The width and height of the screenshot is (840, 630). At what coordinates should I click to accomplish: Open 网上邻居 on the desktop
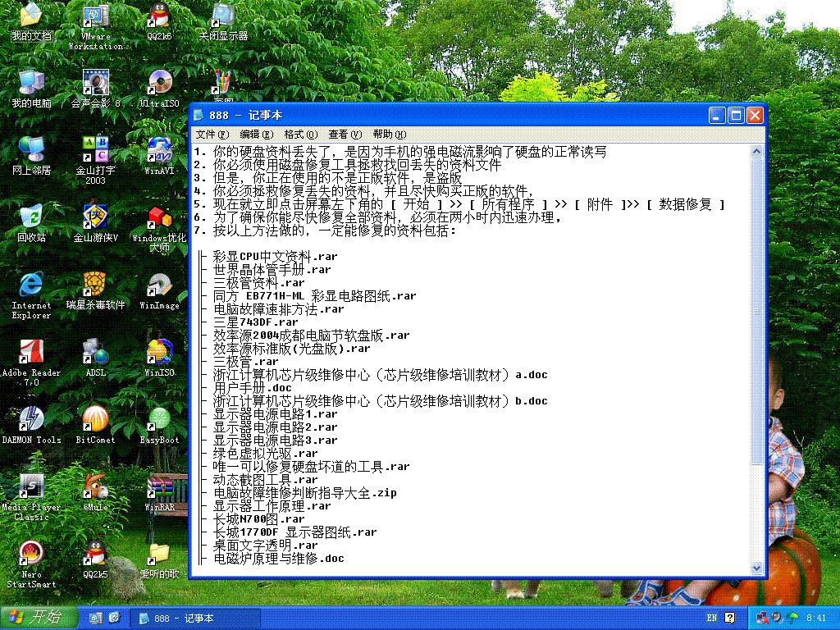(32, 157)
